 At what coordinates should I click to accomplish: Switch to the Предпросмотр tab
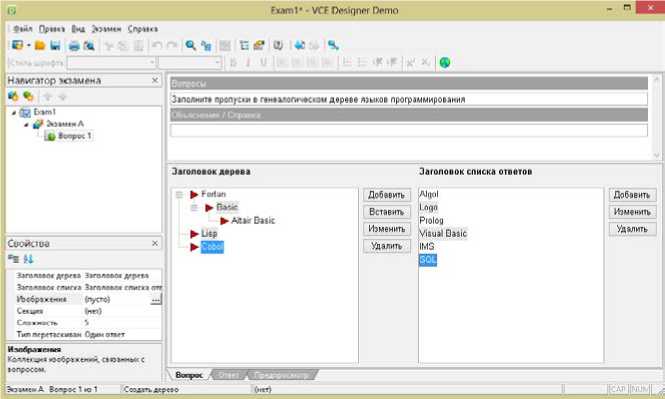pos(282,375)
